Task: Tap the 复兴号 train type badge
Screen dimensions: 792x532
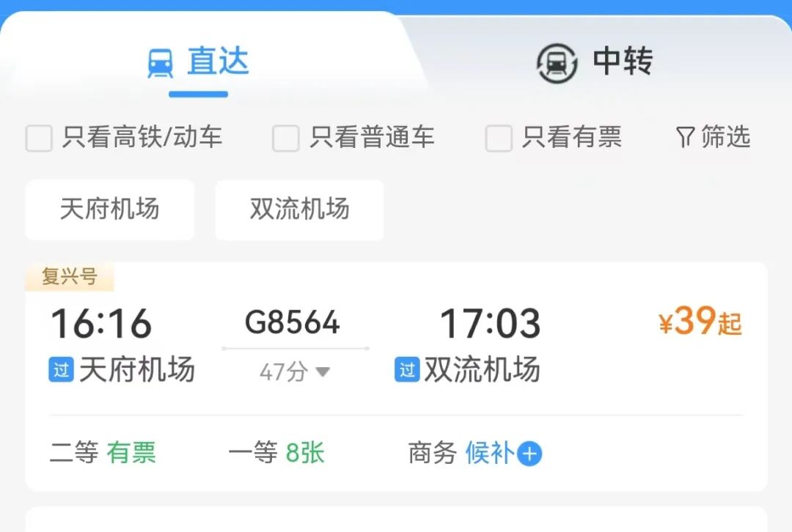Action: point(70,276)
